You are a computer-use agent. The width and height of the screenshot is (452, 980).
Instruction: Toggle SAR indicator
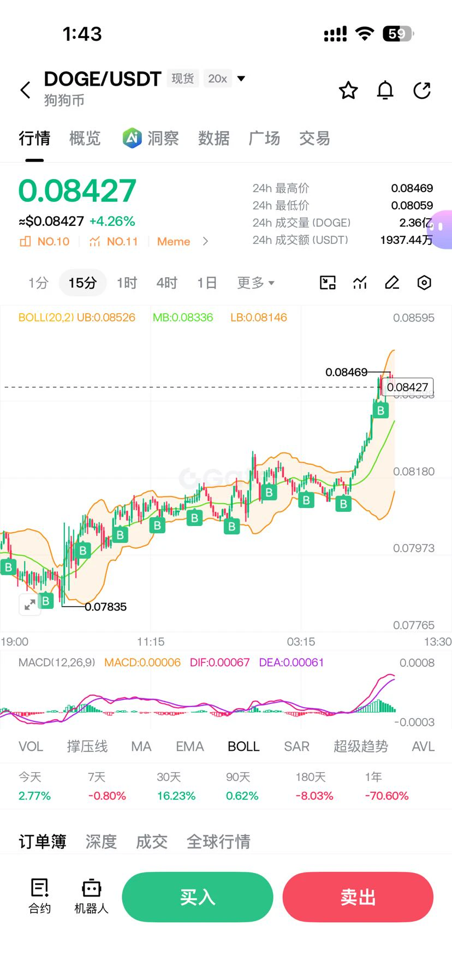[296, 746]
